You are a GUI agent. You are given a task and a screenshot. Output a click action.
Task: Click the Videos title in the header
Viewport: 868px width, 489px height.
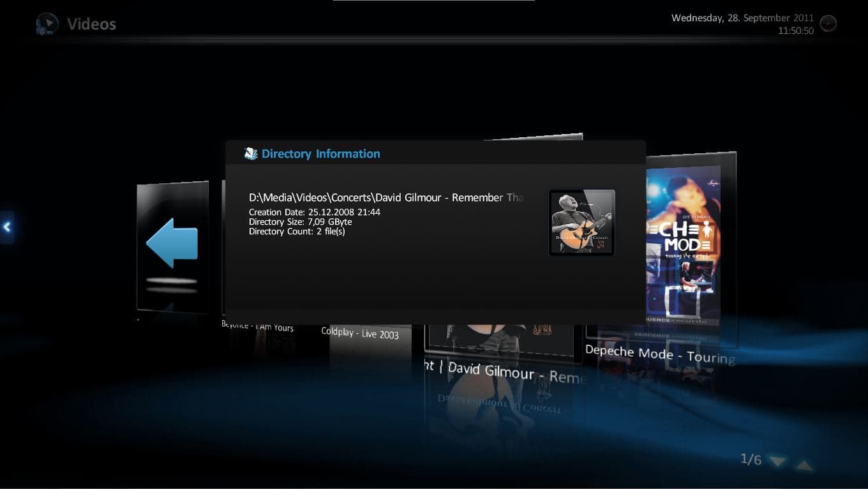(91, 24)
